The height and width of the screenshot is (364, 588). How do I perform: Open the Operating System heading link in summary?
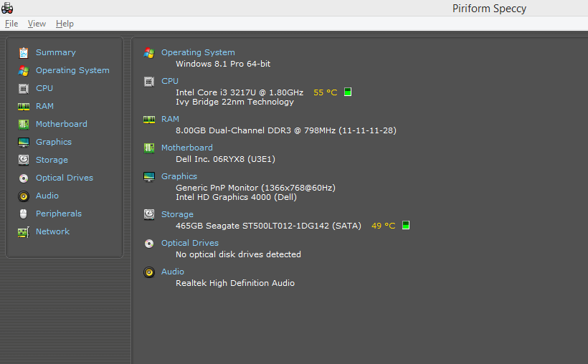[x=198, y=52]
